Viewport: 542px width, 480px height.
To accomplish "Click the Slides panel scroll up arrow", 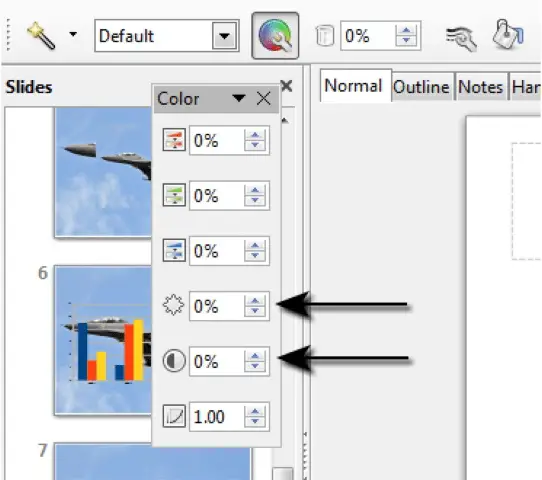I will coord(285,120).
